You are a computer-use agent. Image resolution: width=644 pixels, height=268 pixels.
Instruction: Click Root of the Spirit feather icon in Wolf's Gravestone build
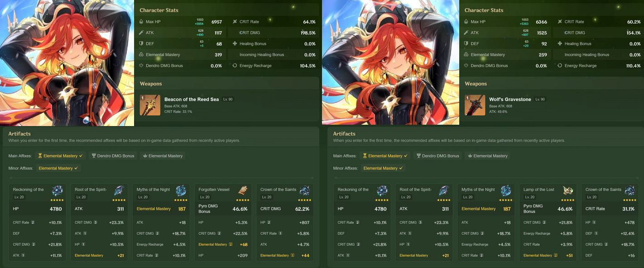pyautogui.click(x=443, y=190)
